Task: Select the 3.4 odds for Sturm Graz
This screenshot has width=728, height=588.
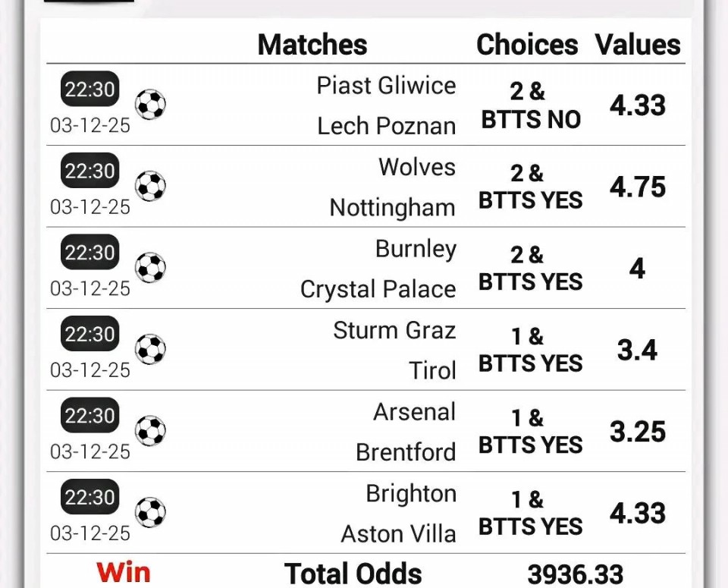Action: 638,350
